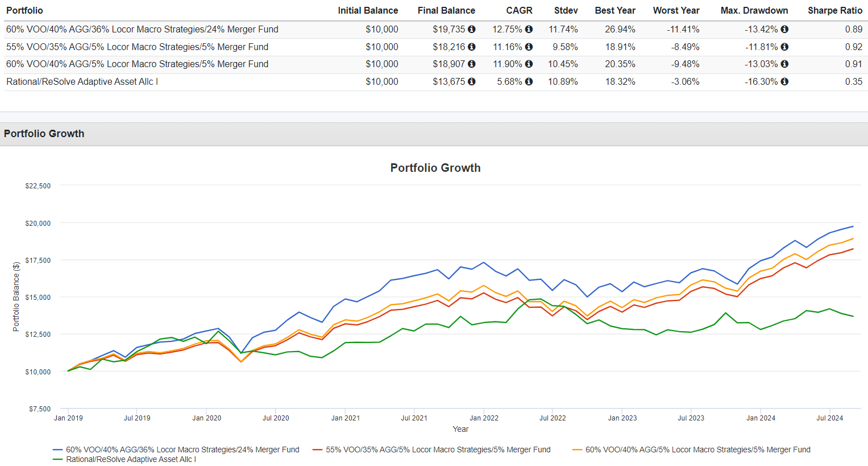Image resolution: width=868 pixels, height=466 pixels.
Task: Toggle blue legend entry 36% Locor Macro/24% Merger
Action: 176,449
